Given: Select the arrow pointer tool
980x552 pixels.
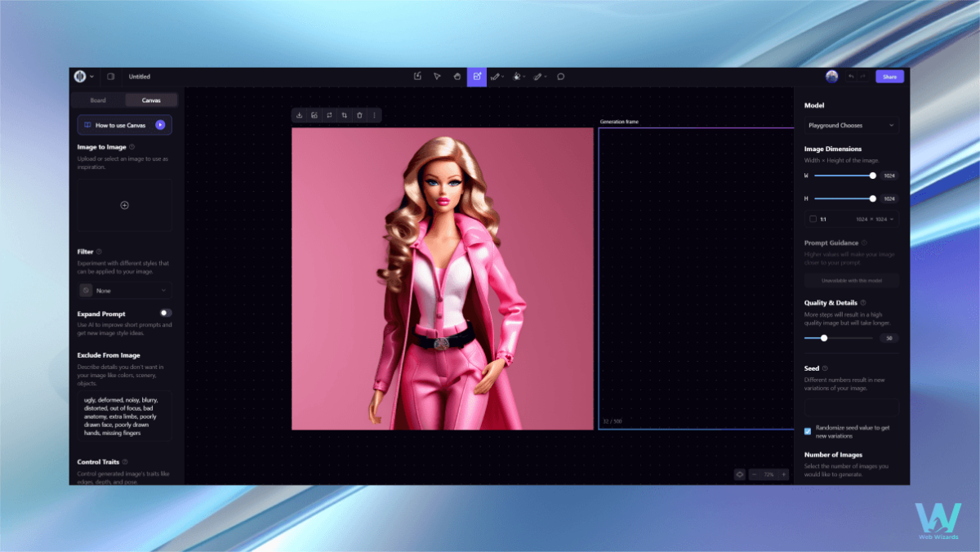Looking at the screenshot, I should 437,77.
